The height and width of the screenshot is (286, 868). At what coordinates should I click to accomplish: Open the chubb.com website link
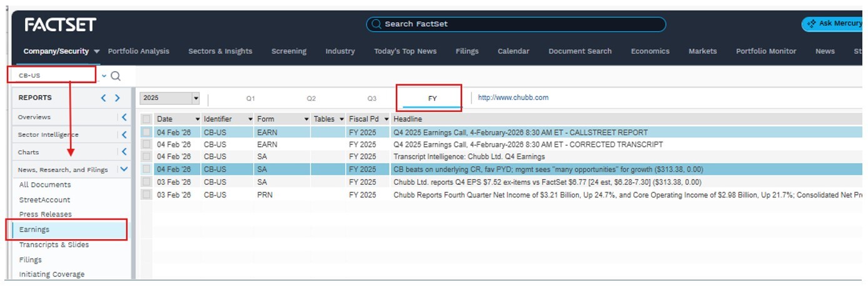click(513, 98)
